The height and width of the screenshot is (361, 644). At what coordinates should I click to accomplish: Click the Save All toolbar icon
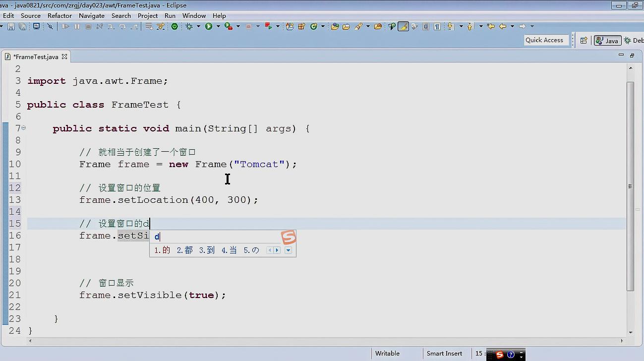tap(22, 26)
